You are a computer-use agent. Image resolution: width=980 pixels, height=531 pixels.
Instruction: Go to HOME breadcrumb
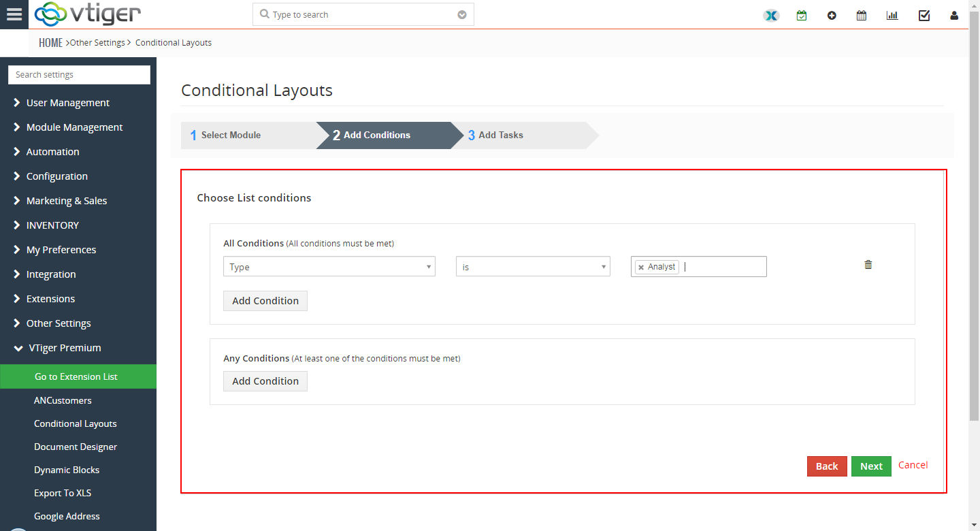pyautogui.click(x=50, y=42)
